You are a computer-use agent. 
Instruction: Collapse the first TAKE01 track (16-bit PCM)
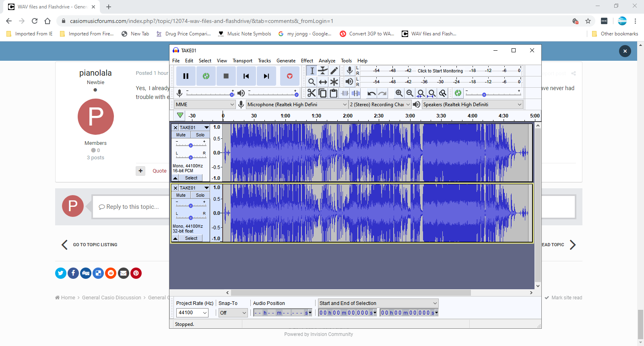(175, 178)
